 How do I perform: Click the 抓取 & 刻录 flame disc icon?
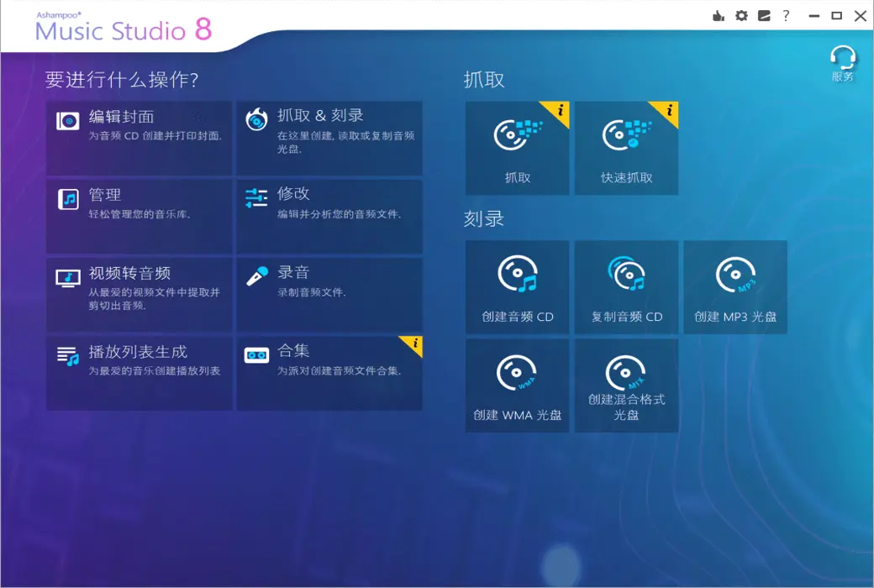(256, 119)
